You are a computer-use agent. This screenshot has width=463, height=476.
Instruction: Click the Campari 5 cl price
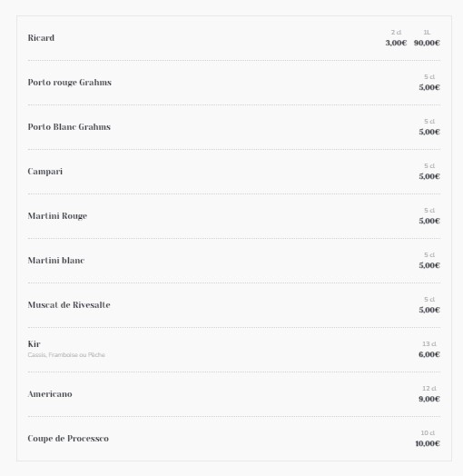[429, 176]
